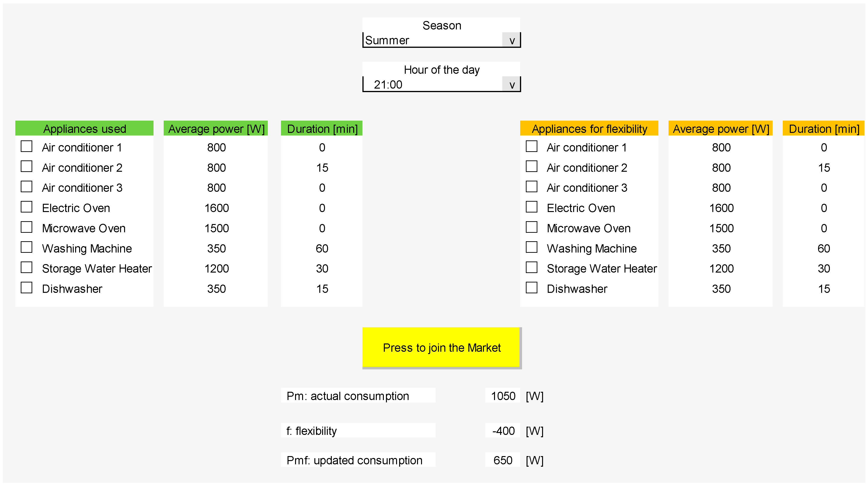
Task: Expand the Hour of the day dropdown
Action: pyautogui.click(x=511, y=85)
